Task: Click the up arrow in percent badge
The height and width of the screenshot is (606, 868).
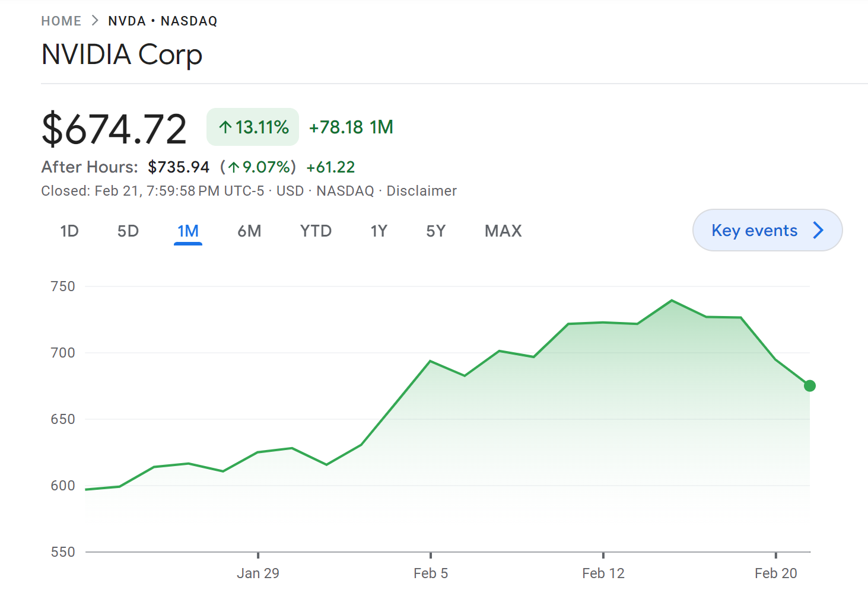Action: 225,127
